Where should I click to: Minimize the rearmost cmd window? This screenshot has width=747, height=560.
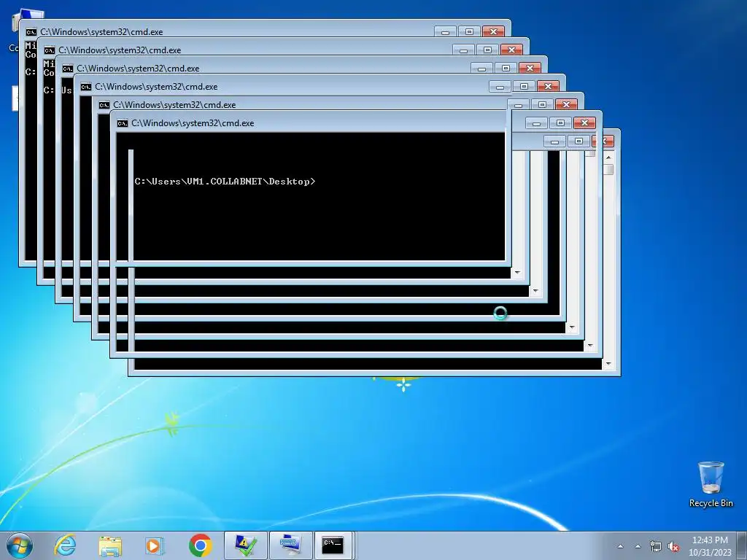click(446, 32)
